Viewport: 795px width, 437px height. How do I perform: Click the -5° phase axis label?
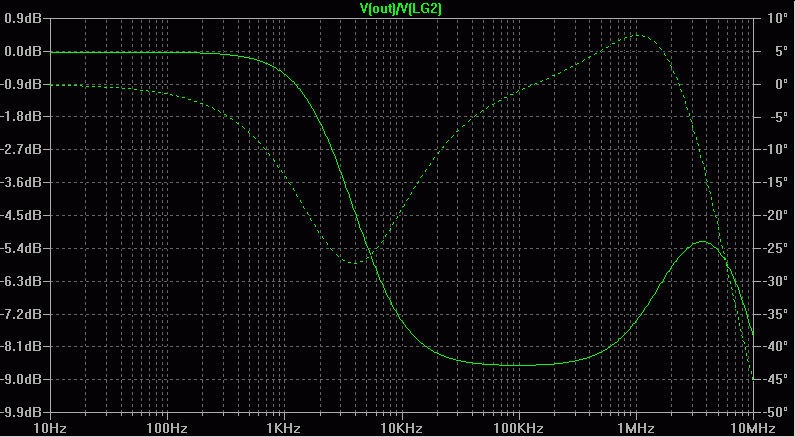[x=778, y=117]
